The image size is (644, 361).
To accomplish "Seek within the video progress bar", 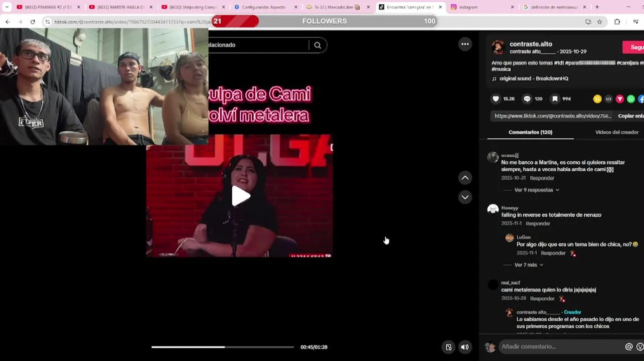I will [223, 347].
